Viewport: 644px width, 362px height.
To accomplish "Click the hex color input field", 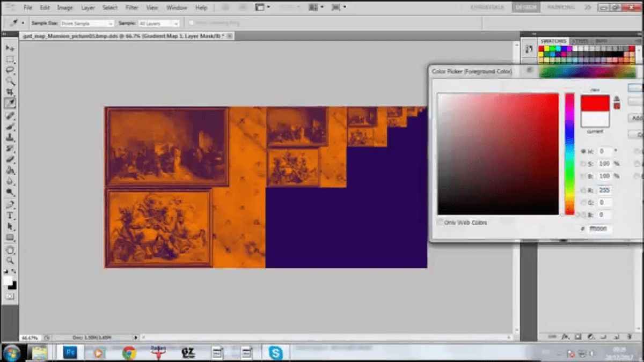I will pos(600,229).
